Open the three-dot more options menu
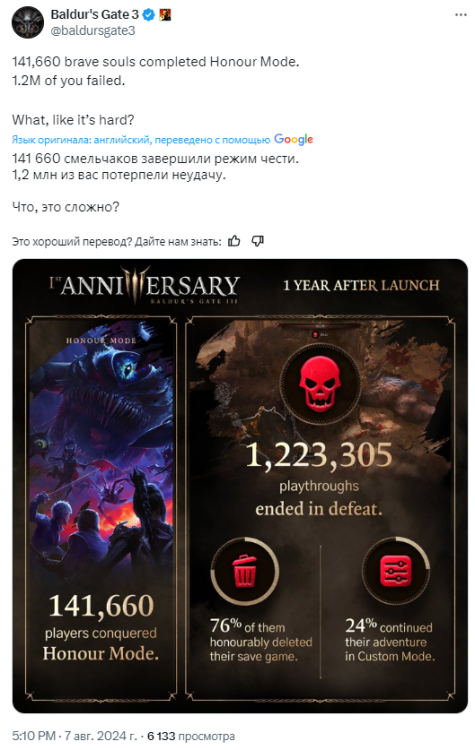Screen dimensions: 475x750 point(460,15)
